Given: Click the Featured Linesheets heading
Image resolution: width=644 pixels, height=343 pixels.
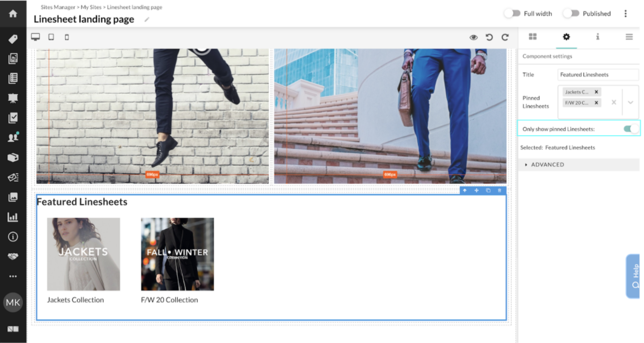Looking at the screenshot, I should pyautogui.click(x=82, y=202).
